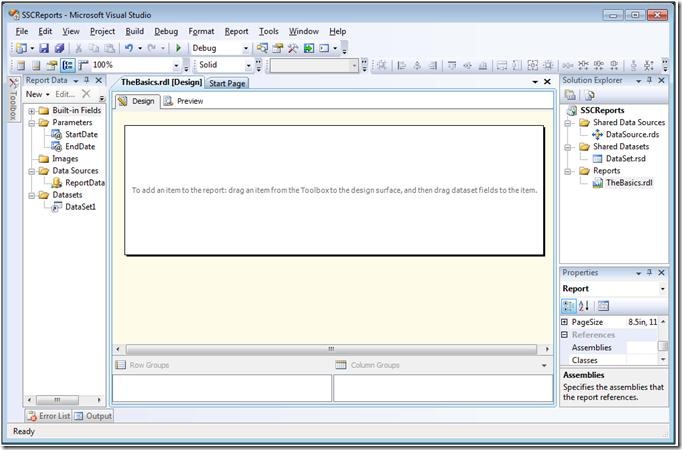Collapse the References property category
The image size is (682, 450).
(565, 335)
